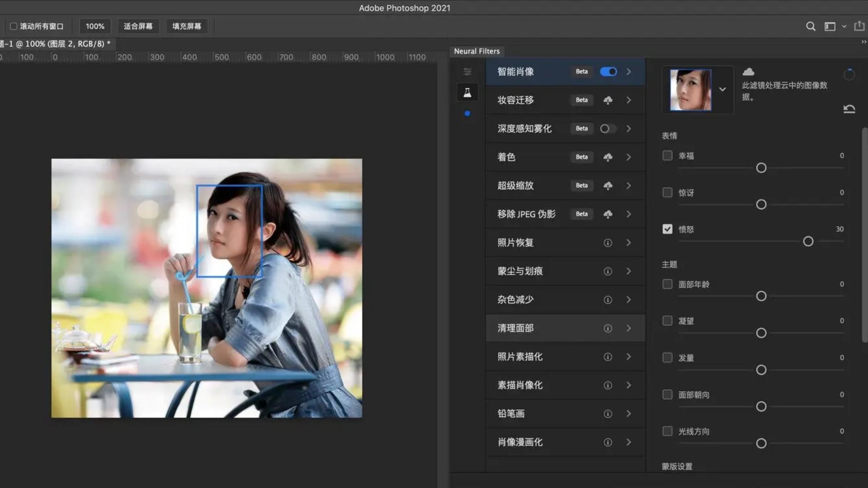868x488 pixels.
Task: Select the Beta filters flask icon
Action: click(x=467, y=92)
